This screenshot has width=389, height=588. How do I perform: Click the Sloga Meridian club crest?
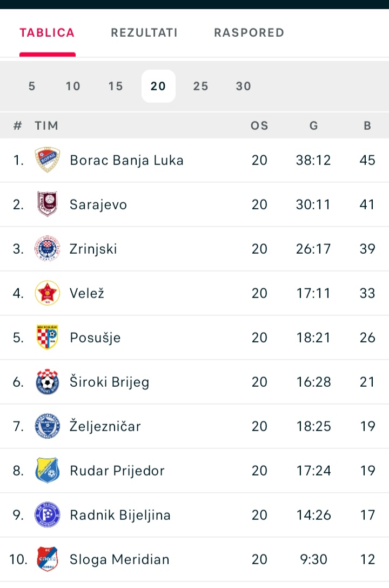pos(47,559)
